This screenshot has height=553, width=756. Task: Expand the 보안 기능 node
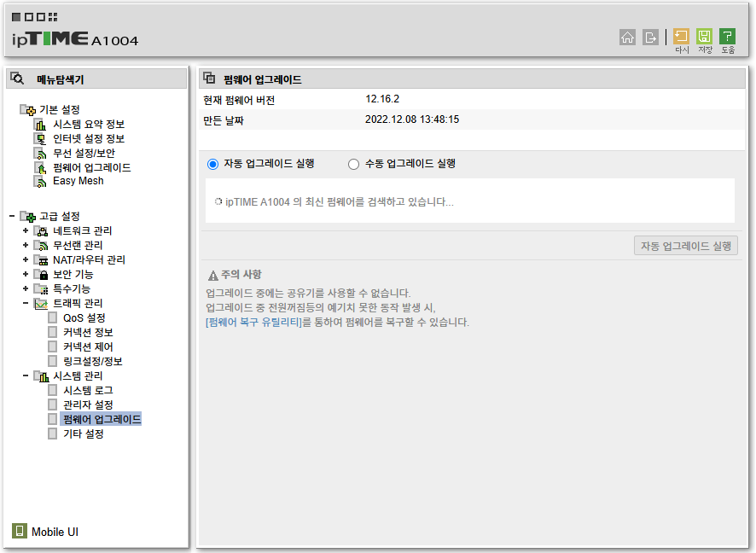26,274
